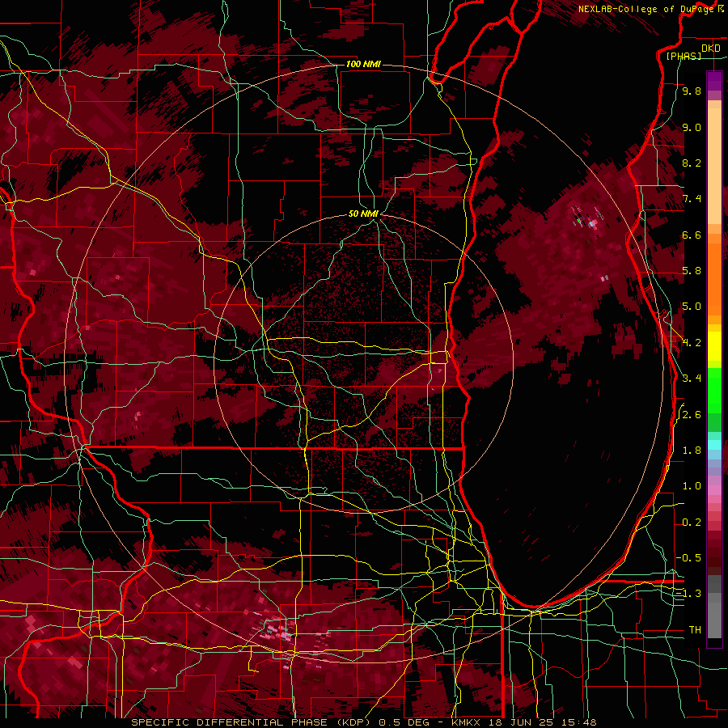Click the -1.3 scale value
The height and width of the screenshot is (728, 728).
pyautogui.click(x=689, y=594)
